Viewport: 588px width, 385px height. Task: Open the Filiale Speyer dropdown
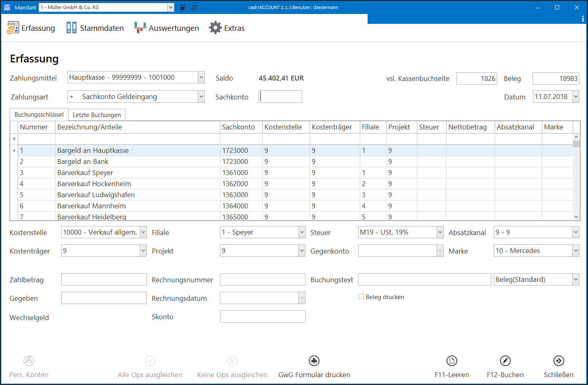pos(302,232)
